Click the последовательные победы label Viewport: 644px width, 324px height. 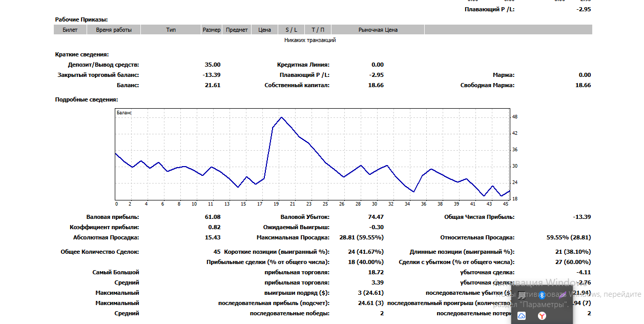(x=290, y=313)
